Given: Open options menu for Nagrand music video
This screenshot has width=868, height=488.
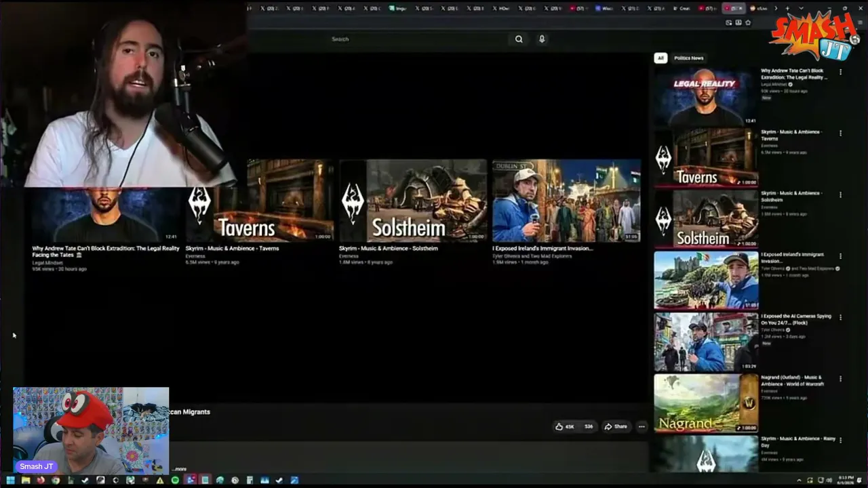Looking at the screenshot, I should [840, 379].
